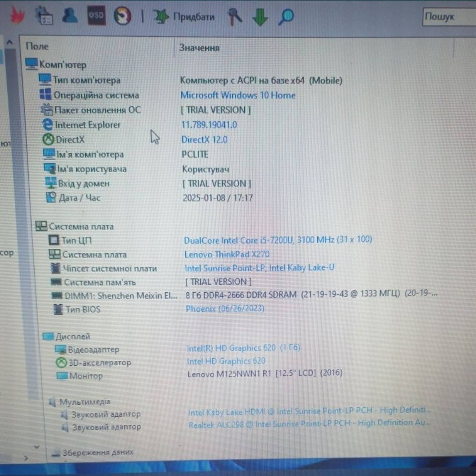Open Preferences with the wrench icon
The height and width of the screenshot is (476, 476).
(235, 16)
